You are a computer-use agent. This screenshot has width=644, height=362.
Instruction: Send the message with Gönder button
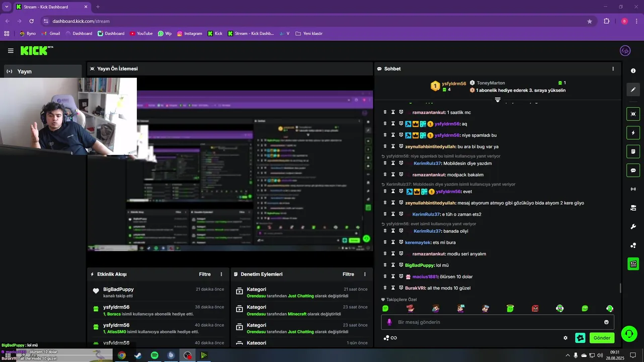(x=602, y=338)
